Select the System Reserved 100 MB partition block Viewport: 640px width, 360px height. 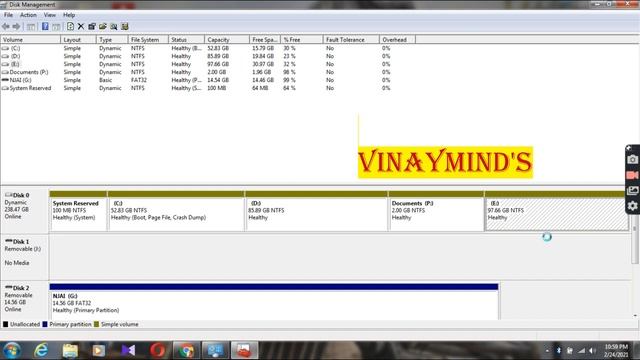(78, 211)
